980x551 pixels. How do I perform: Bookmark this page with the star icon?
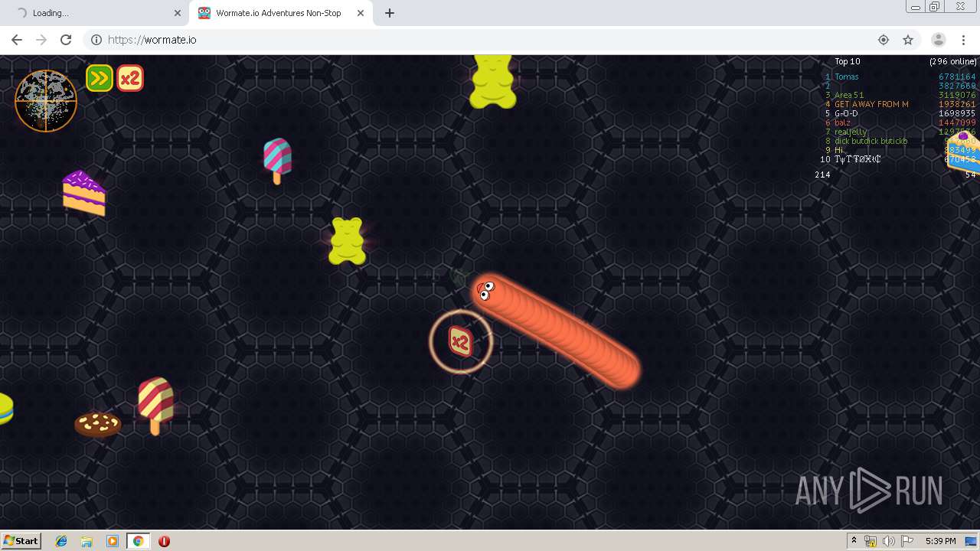click(x=908, y=40)
